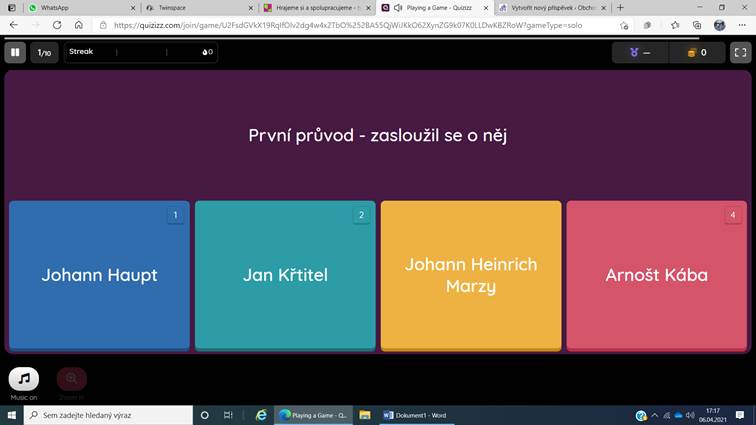Image resolution: width=756 pixels, height=425 pixels.
Task: Open the rank medal indicator
Action: pyautogui.click(x=640, y=53)
